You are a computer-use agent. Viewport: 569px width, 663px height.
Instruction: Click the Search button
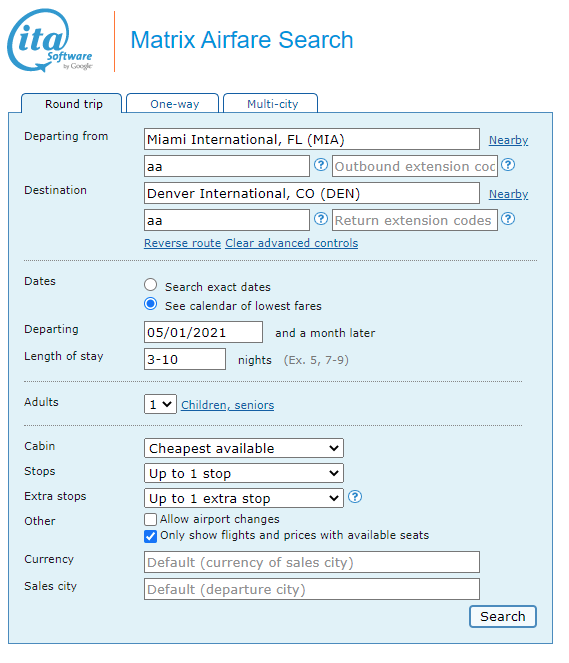pyautogui.click(x=503, y=616)
